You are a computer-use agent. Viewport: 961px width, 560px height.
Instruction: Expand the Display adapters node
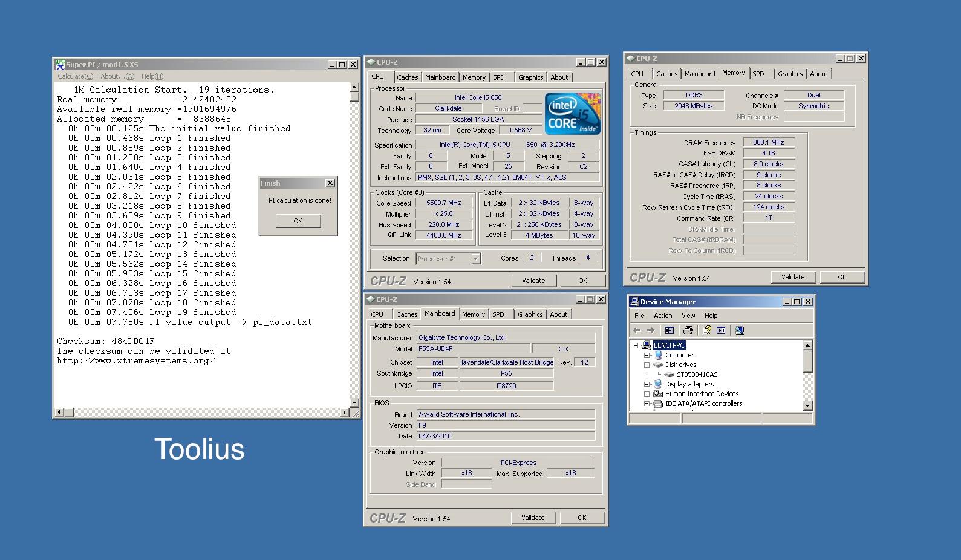647,384
